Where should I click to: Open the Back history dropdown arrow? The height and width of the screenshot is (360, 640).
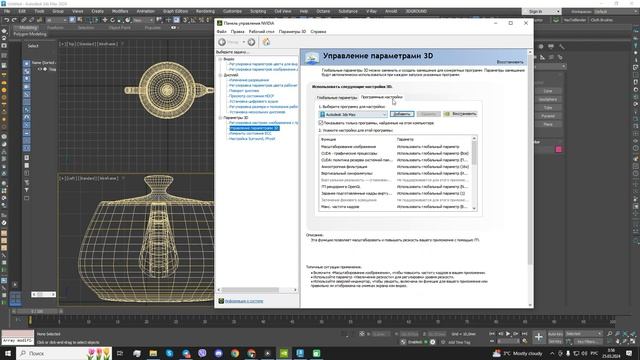(244, 42)
